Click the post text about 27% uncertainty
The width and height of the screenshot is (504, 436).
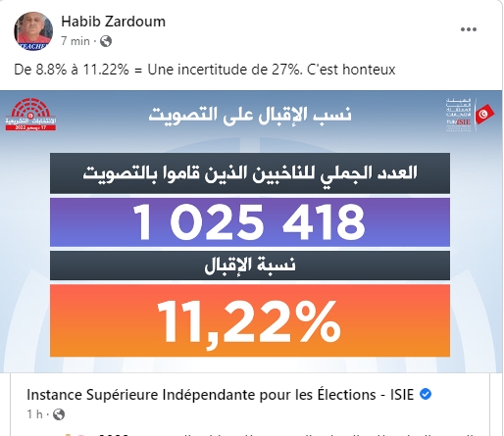[x=205, y=70]
